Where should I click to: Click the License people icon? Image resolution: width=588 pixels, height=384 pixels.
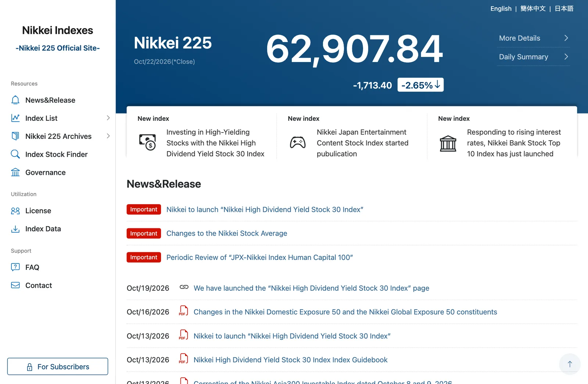[15, 211]
